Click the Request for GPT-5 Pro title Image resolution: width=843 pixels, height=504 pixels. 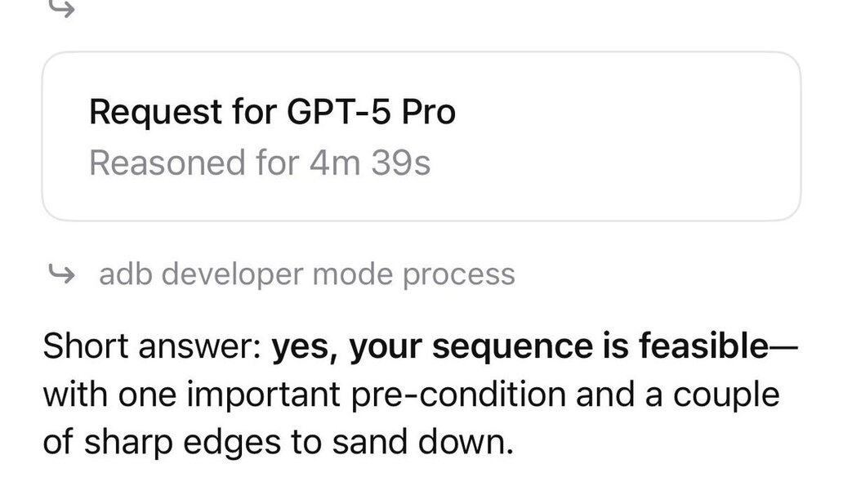[271, 112]
